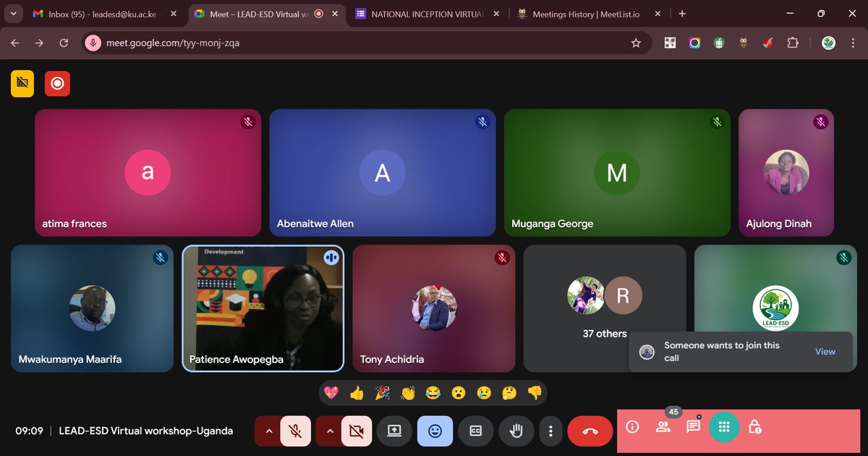Image resolution: width=868 pixels, height=456 pixels.
Task: Unmute microphone in the meeting controls
Action: pyautogui.click(x=295, y=431)
